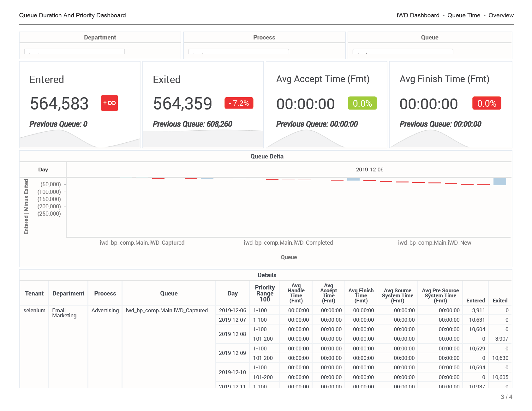Select the iwd_bp_comp.Main.iWD_Completed axis label
Screen dimensions: 532x411
[x=288, y=242]
